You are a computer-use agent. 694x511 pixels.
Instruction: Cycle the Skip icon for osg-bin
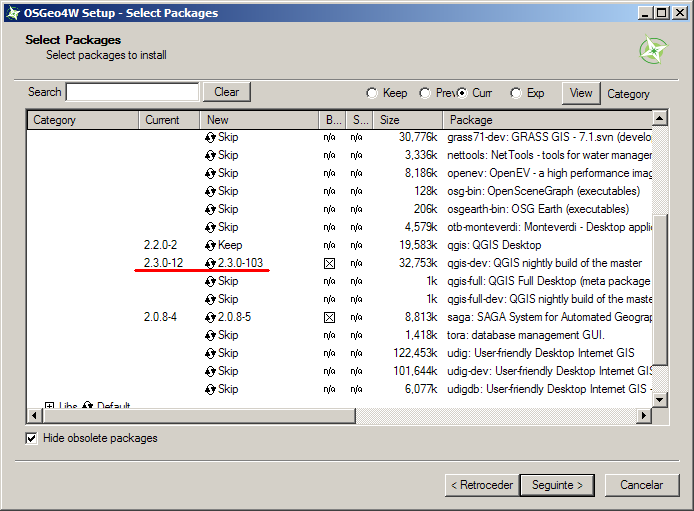(210, 192)
